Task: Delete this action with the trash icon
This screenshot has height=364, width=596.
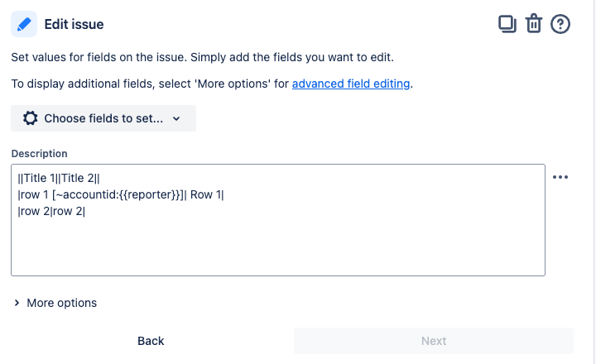Action: point(534,24)
